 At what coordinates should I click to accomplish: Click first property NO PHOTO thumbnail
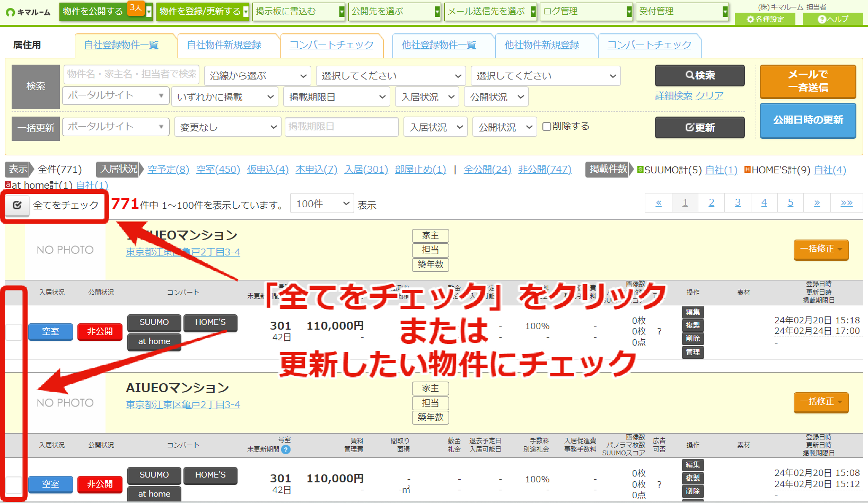pyautogui.click(x=65, y=250)
